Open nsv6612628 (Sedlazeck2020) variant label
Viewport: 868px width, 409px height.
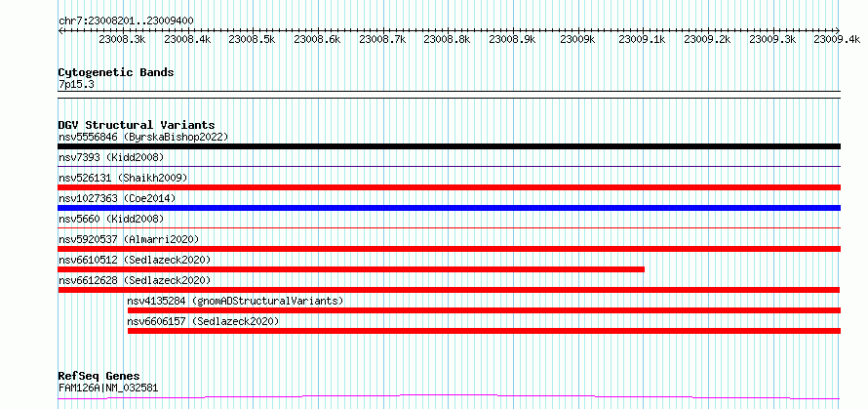point(135,280)
